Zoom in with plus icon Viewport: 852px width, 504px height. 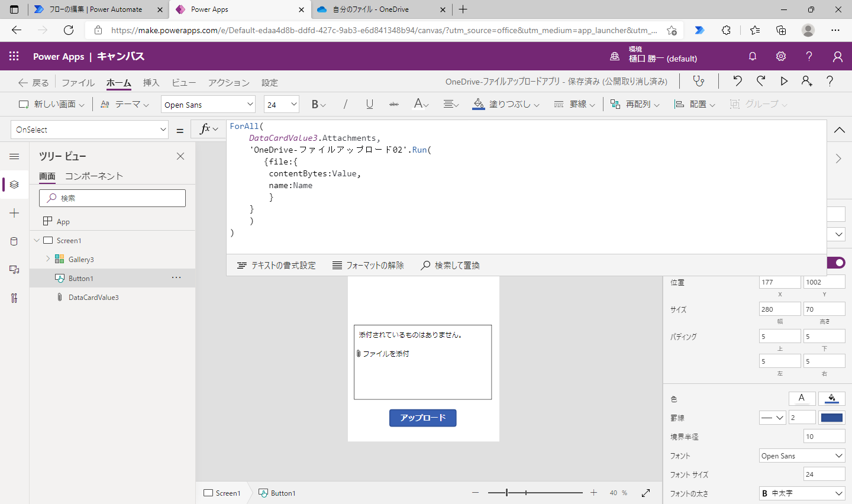[x=593, y=493]
